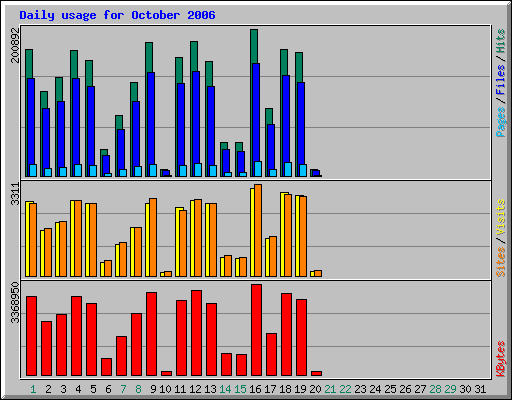This screenshot has width=512, height=400.
Task: Click day 2 on the x-axis
Action: click(48, 389)
